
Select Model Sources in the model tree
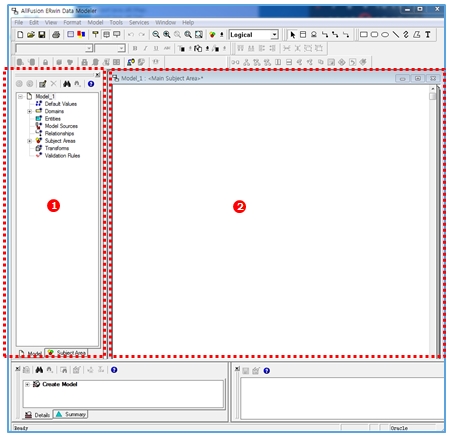tap(61, 126)
